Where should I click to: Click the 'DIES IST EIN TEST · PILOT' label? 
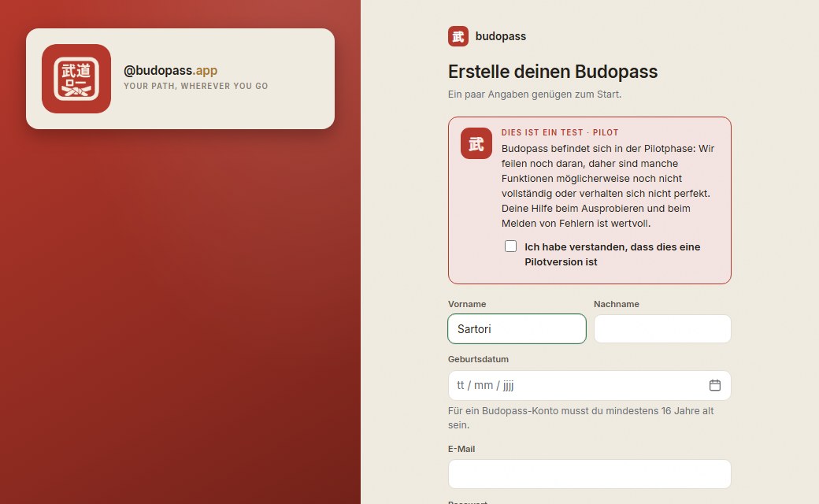pyautogui.click(x=560, y=132)
